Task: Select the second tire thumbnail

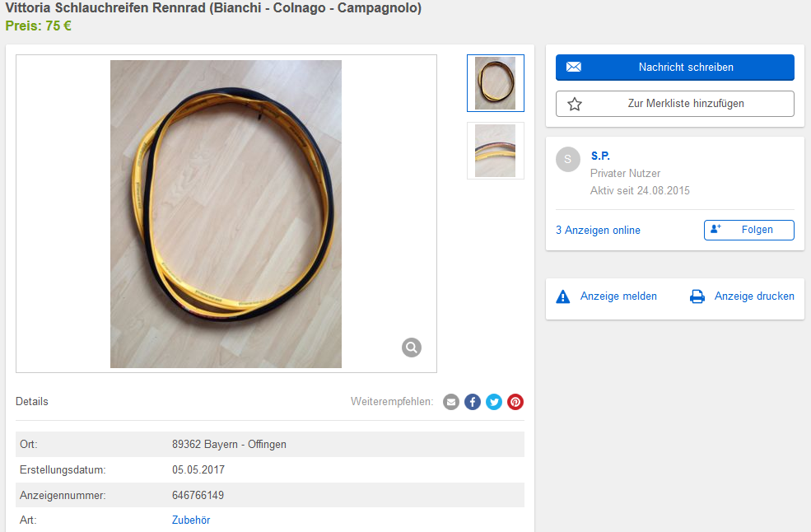Action: 496,151
